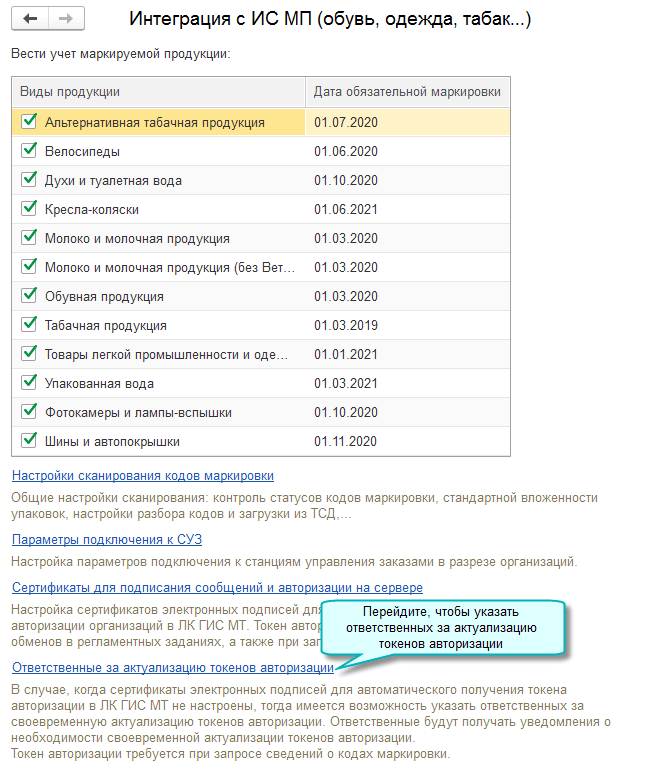Select the Табачная продукция row text
The image size is (647, 768).
point(106,326)
